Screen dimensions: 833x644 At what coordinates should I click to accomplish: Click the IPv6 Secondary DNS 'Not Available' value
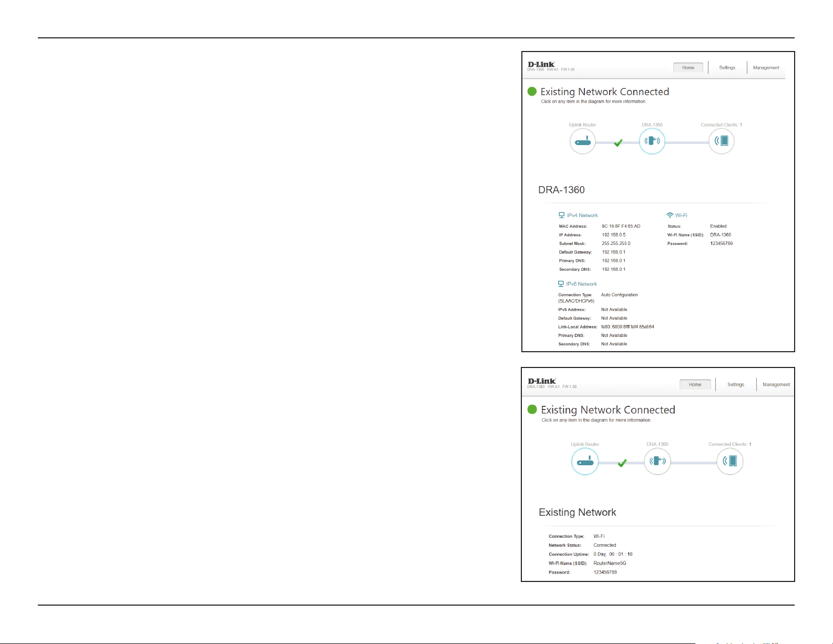click(614, 344)
